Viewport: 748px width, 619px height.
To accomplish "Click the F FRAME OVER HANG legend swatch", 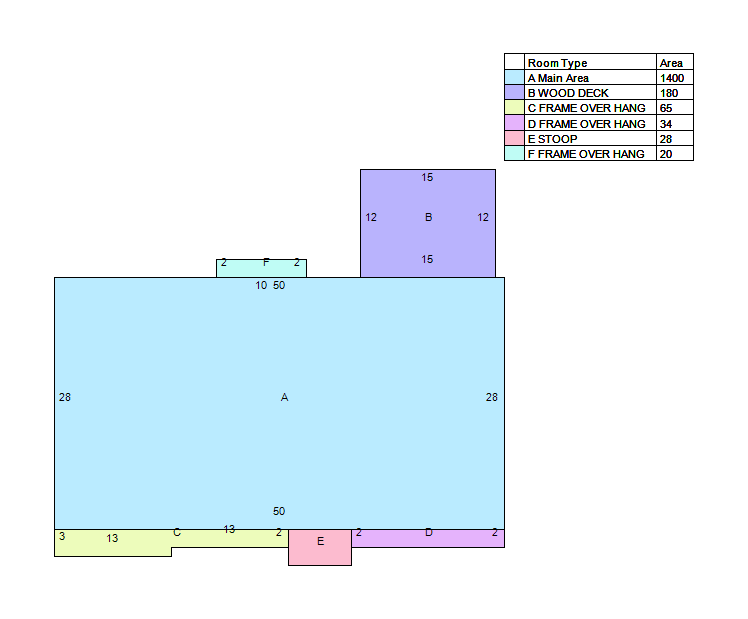I will pyautogui.click(x=514, y=154).
